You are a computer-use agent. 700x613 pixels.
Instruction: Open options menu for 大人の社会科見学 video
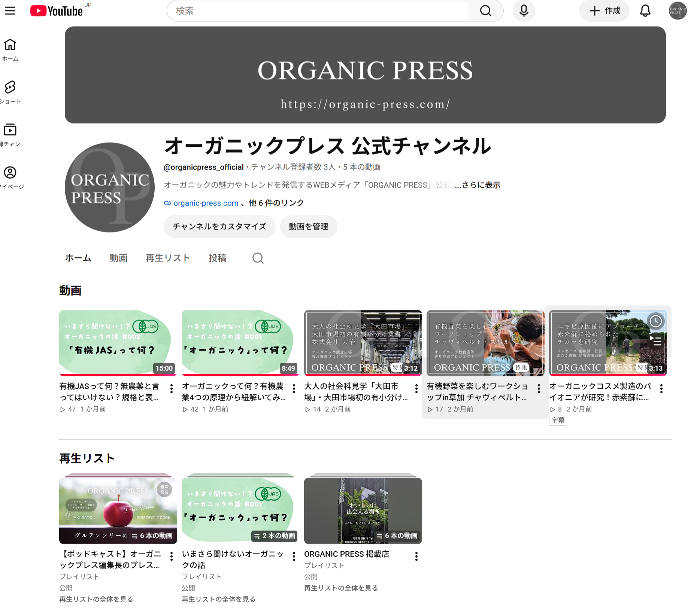click(x=416, y=389)
